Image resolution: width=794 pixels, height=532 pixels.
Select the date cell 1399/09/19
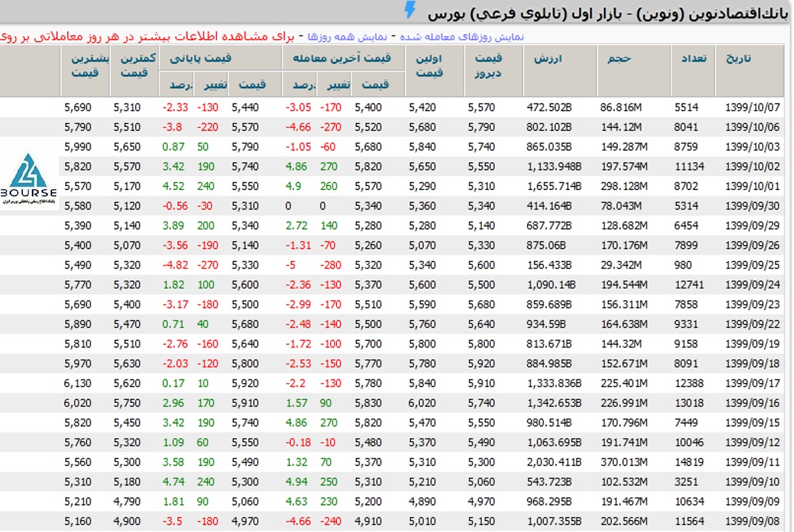pos(752,344)
